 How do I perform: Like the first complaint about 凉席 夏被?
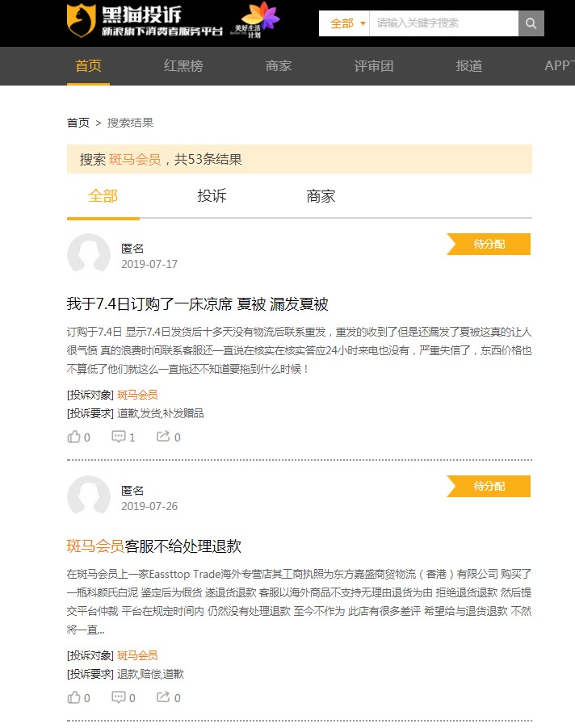coord(78,437)
